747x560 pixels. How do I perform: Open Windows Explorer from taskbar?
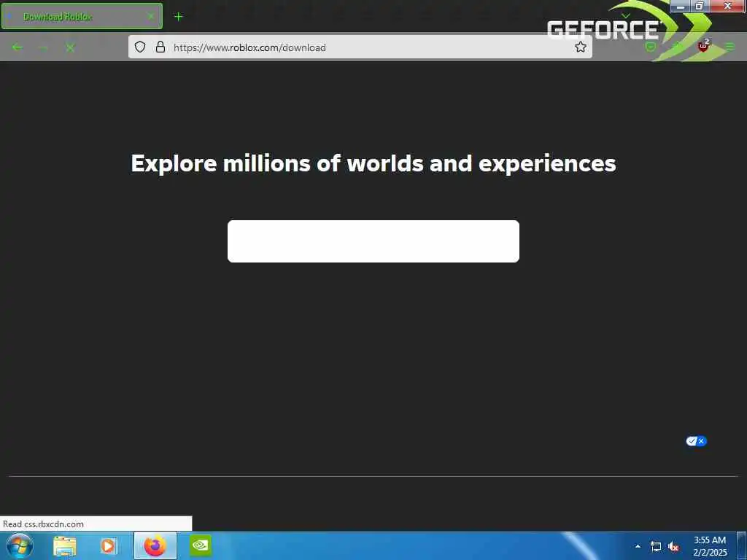coord(65,545)
